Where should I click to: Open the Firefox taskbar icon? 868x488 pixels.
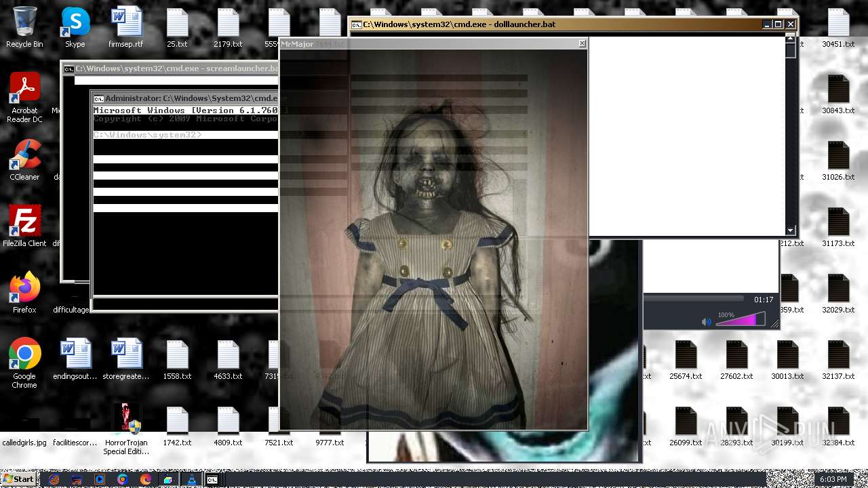(145, 479)
